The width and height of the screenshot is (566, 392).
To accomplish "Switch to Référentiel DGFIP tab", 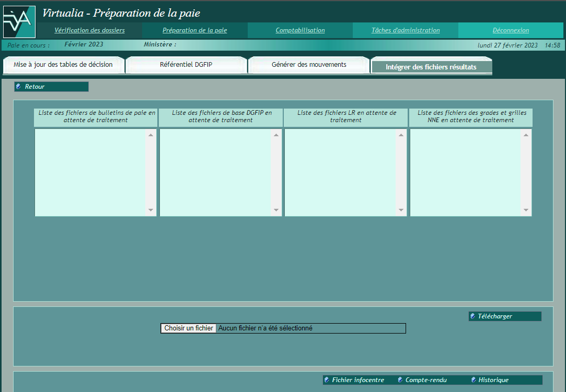I will point(186,65).
